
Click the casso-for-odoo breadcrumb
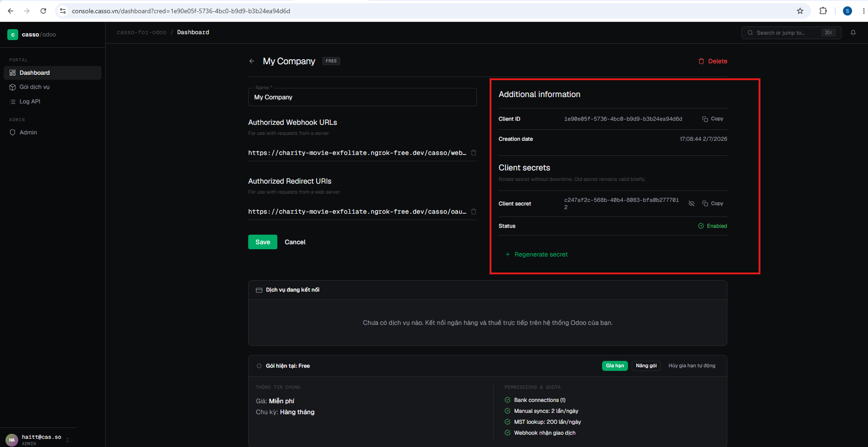[x=141, y=32]
